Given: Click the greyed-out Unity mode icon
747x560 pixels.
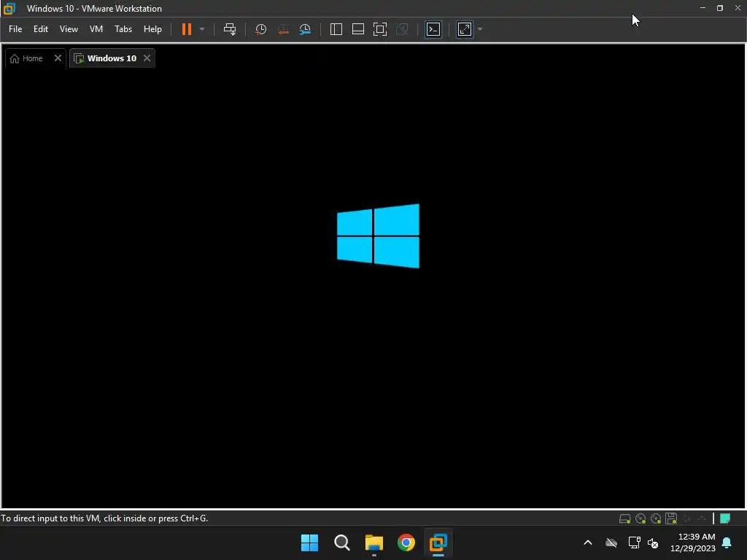Looking at the screenshot, I should [x=402, y=29].
